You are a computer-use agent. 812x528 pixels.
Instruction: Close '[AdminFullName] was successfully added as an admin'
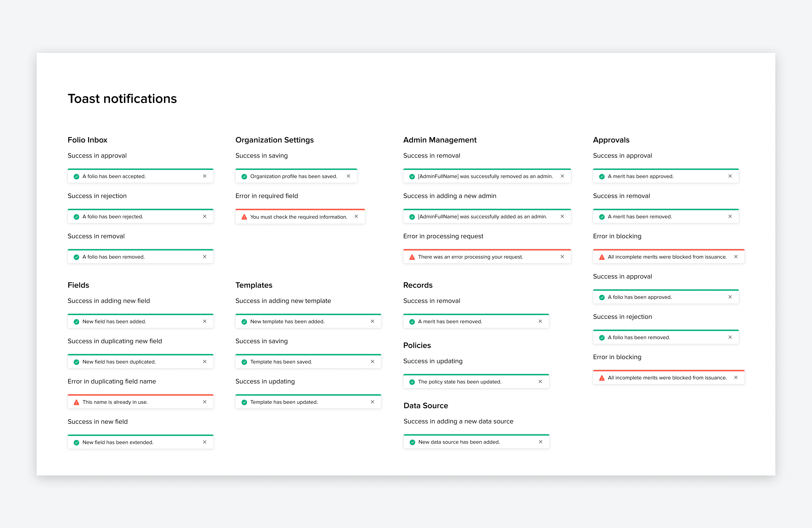(x=562, y=216)
